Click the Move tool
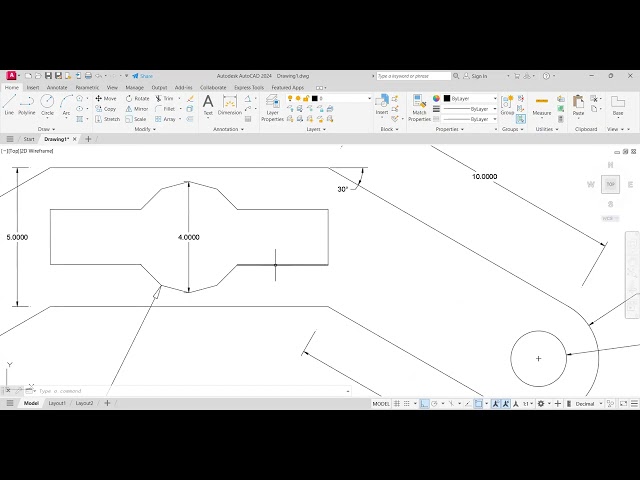Image resolution: width=640 pixels, height=480 pixels. [x=106, y=98]
